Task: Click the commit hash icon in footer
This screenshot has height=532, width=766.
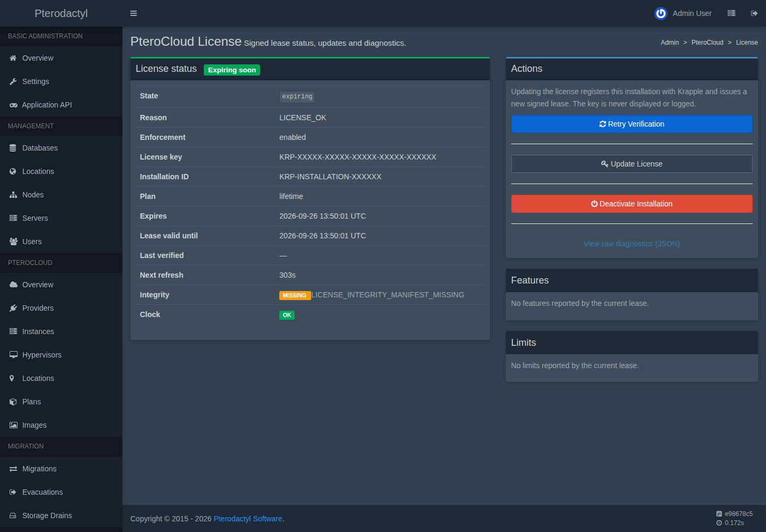Action: [x=719, y=514]
